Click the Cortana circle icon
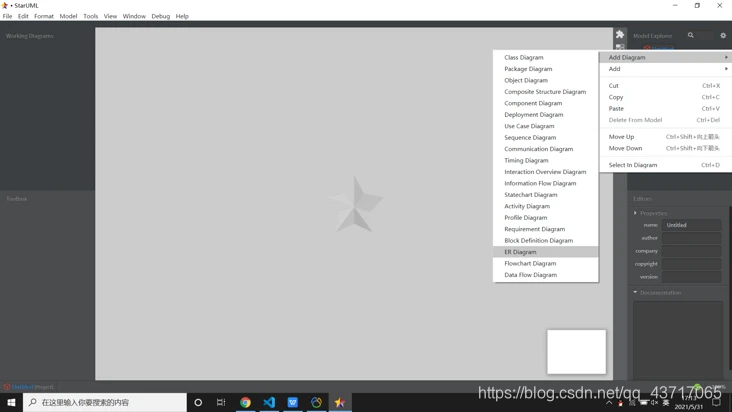 198,402
